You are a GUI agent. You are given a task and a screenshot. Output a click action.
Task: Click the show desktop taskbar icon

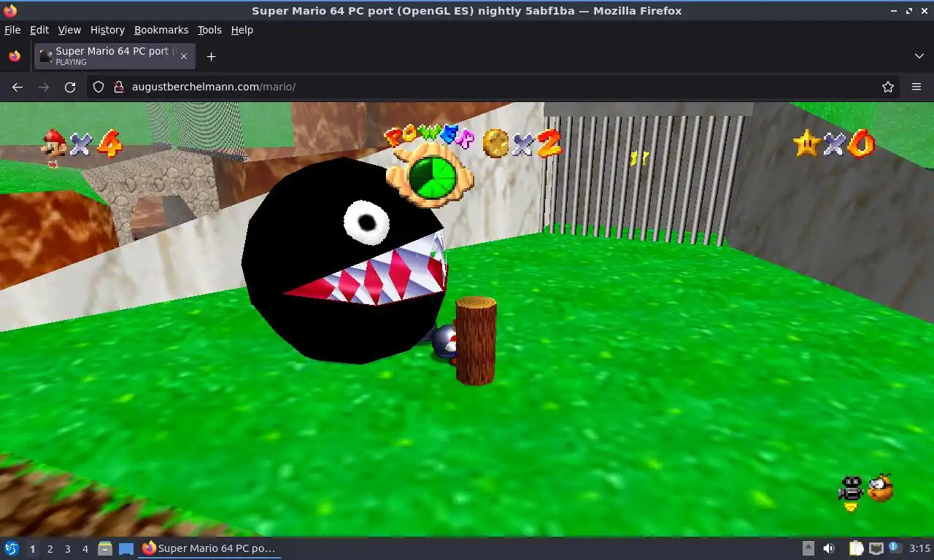(126, 548)
